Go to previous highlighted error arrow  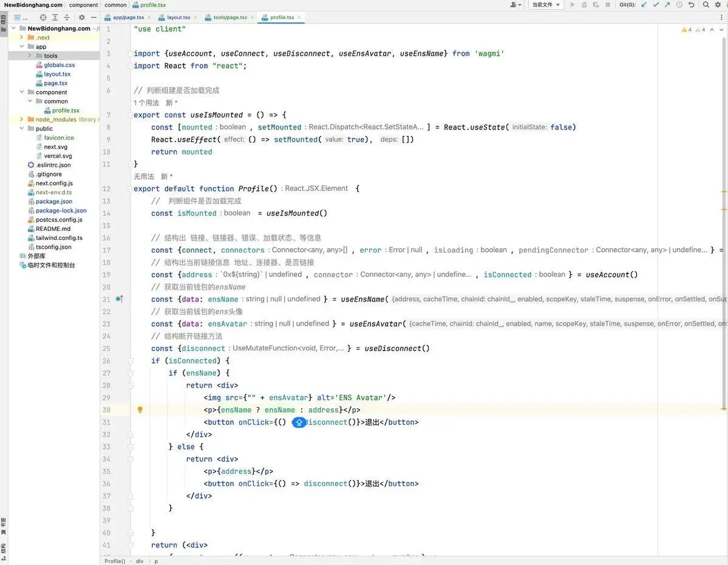[712, 30]
